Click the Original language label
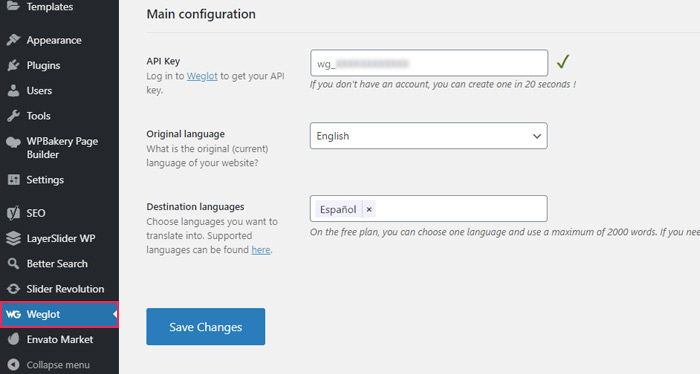This screenshot has height=374, width=700. click(185, 134)
